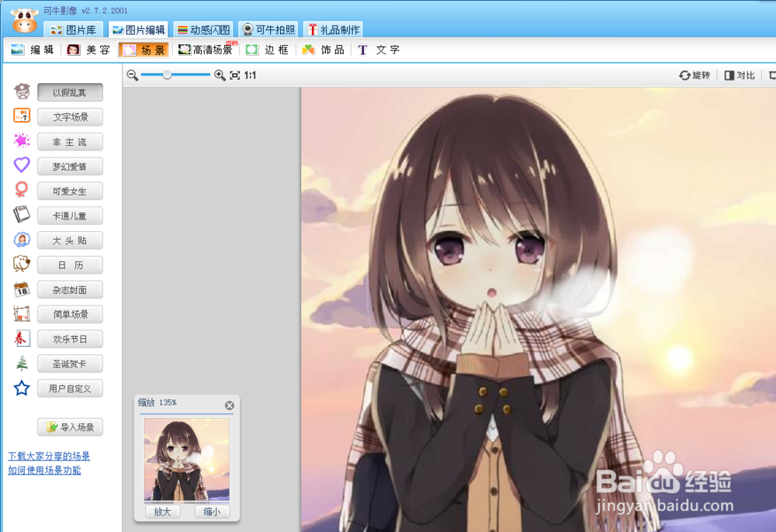Select the 圣诞贺卡 scene category
This screenshot has height=532, width=776.
pos(71,364)
